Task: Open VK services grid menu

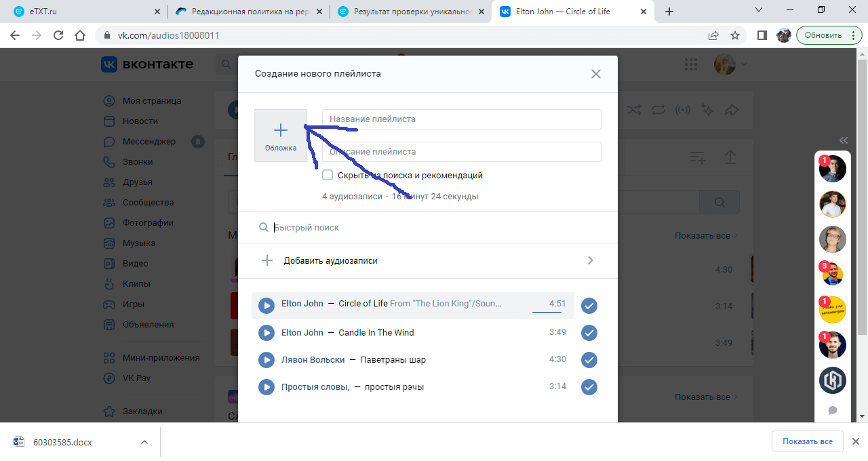Action: [691, 64]
